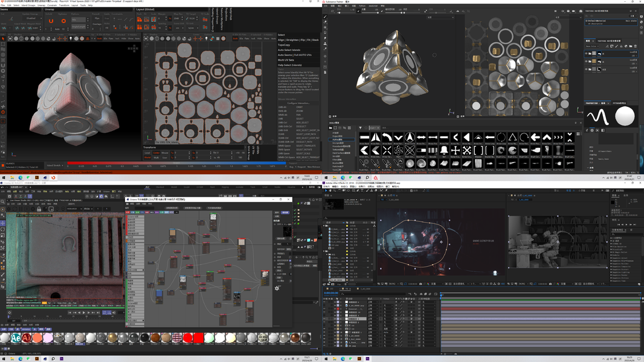Toggle the blue checkbox in Octane node properties

coord(290,260)
